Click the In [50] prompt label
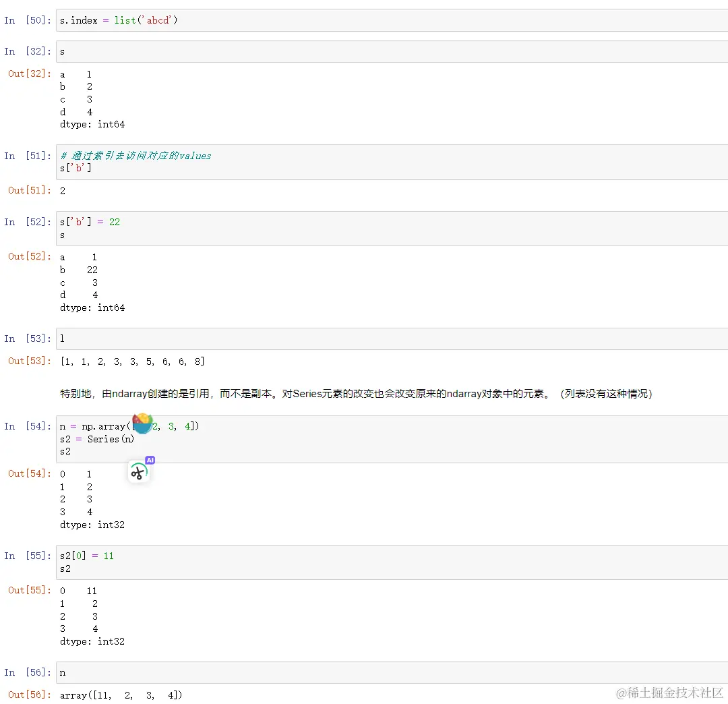 point(28,20)
